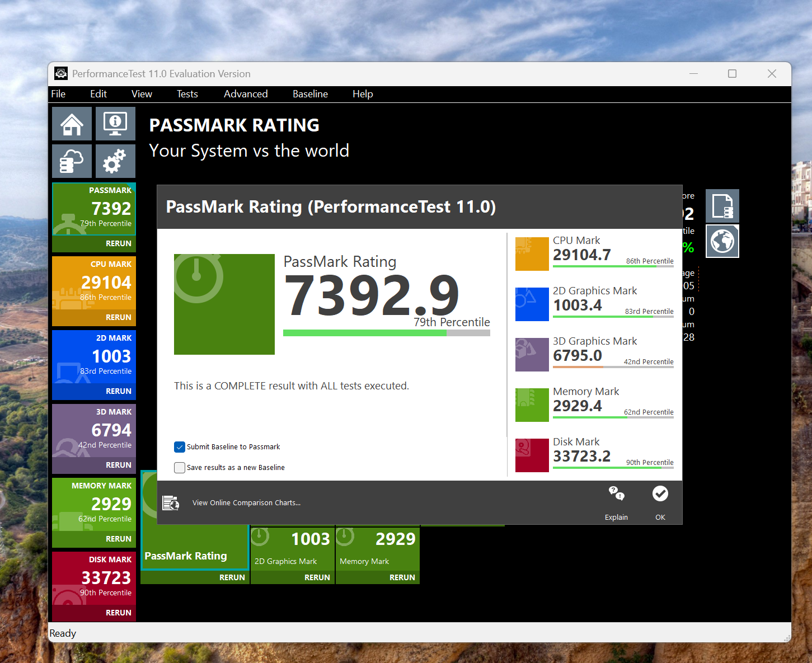Click the purple 3D Graphics Mark icon

[532, 355]
